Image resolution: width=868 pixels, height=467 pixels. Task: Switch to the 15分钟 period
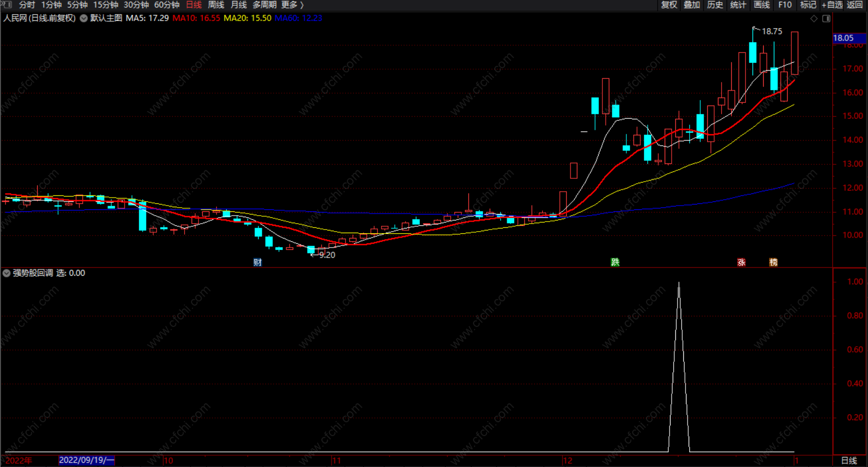click(106, 5)
